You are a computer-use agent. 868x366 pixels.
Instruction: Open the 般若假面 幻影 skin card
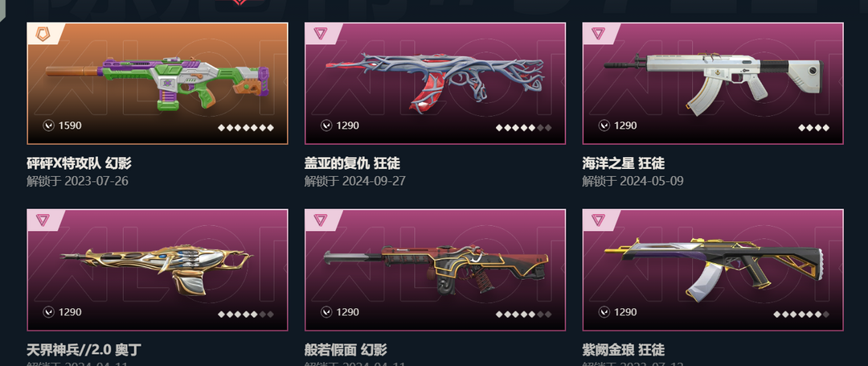435,269
